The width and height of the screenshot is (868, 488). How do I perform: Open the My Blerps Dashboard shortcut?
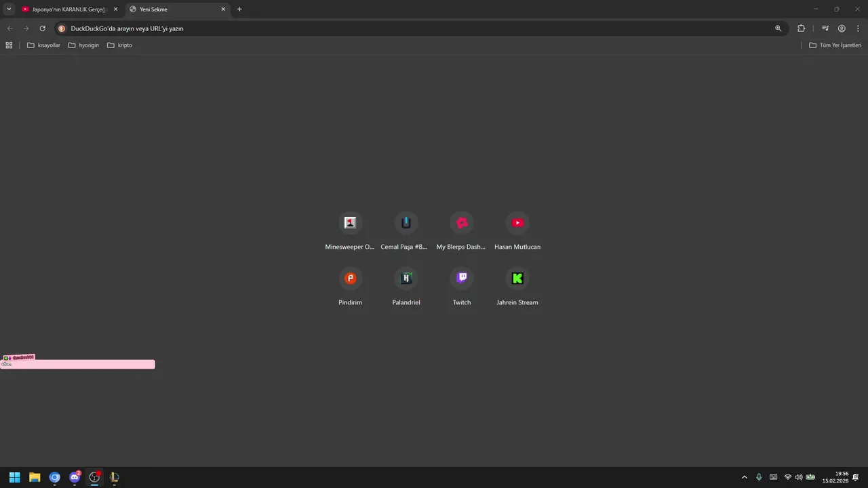pyautogui.click(x=461, y=230)
